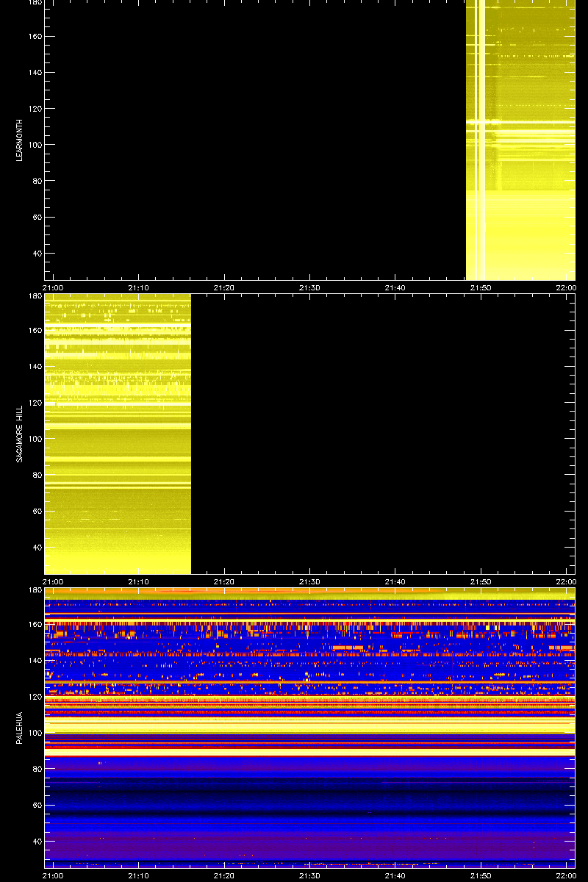The width and height of the screenshot is (588, 882).
Task: Click the 160 frequency label on Learmonth axis
Action: click(x=35, y=37)
